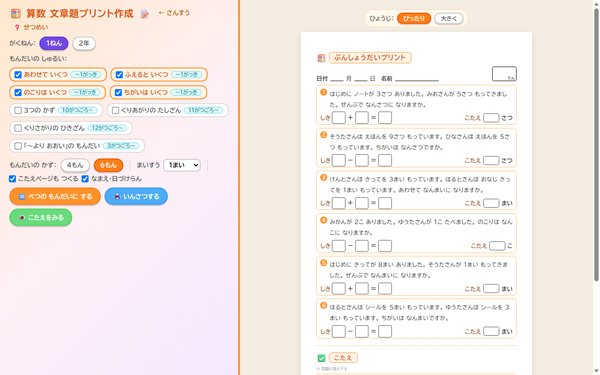
Task: Click the こたえ section label
Action: point(343,358)
